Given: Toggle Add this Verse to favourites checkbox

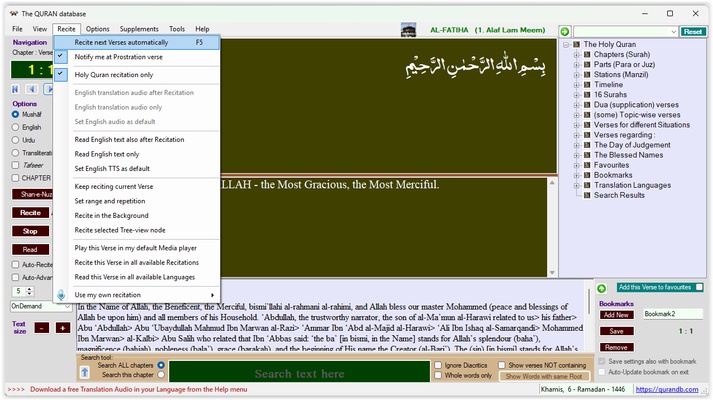Looking at the screenshot, I should (699, 287).
